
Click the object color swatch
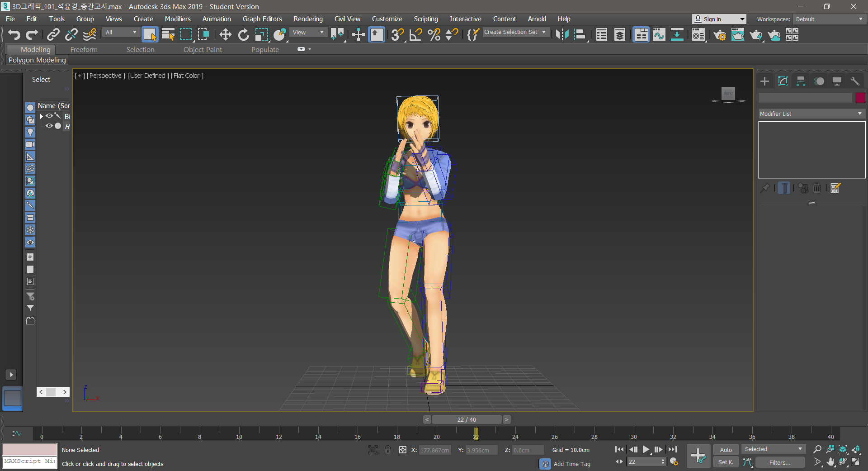tap(860, 98)
